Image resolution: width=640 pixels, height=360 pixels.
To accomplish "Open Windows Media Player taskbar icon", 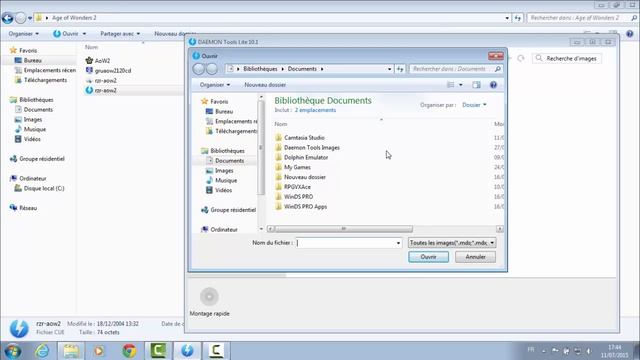I will (x=99, y=351).
